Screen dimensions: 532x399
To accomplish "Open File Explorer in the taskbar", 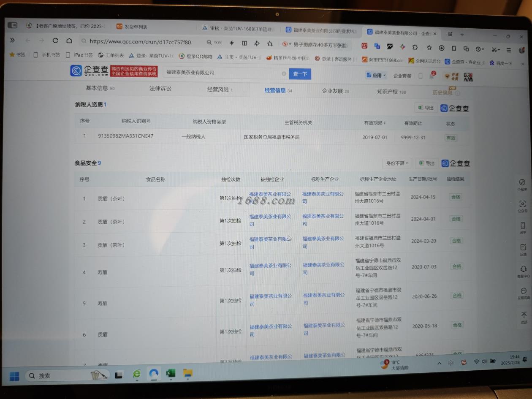I will [188, 373].
